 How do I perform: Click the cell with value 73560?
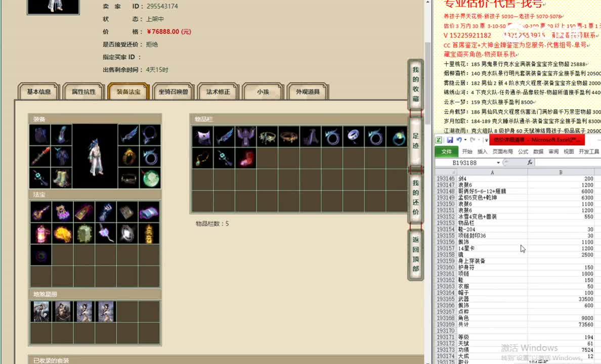click(561, 324)
